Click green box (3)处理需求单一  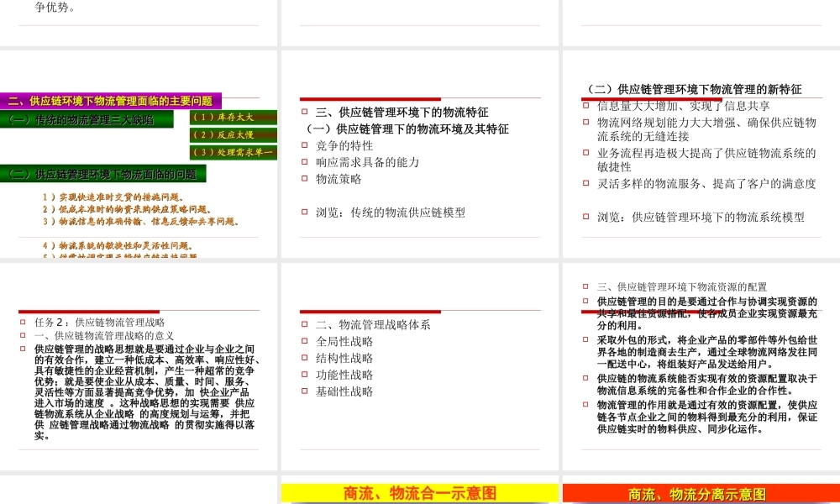(x=233, y=152)
